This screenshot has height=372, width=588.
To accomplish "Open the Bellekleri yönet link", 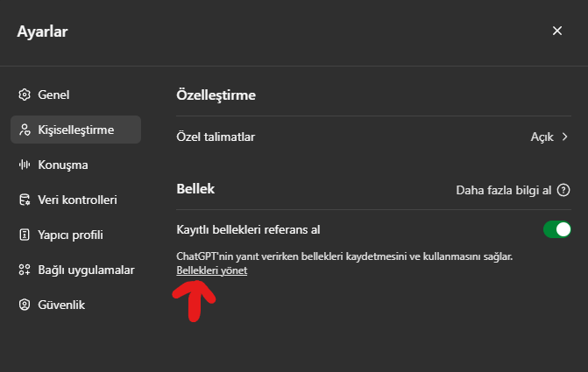I will 212,271.
